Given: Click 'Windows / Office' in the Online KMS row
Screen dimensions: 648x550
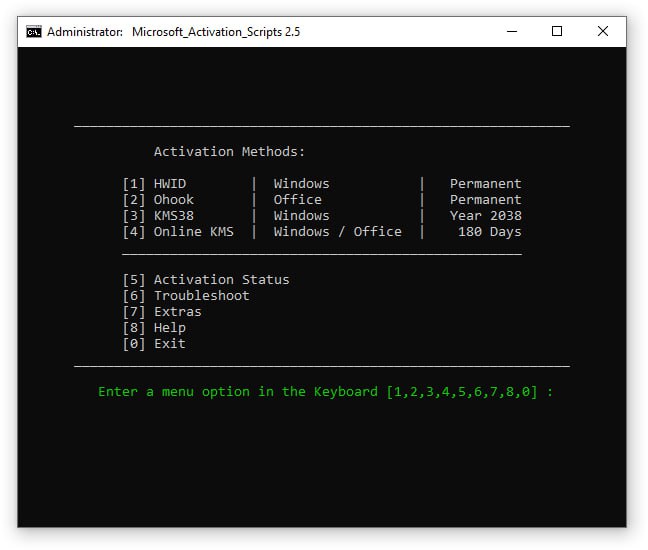Looking at the screenshot, I should [x=337, y=232].
